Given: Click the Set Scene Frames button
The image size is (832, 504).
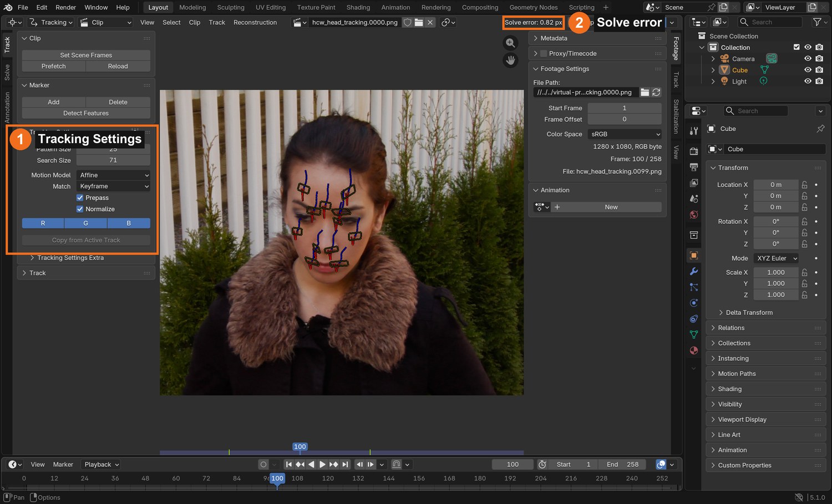Looking at the screenshot, I should click(86, 55).
